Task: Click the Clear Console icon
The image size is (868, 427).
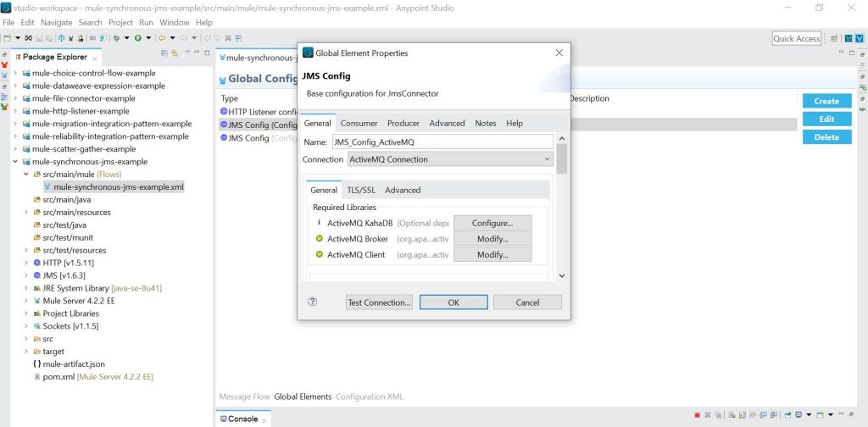Action: [732, 415]
